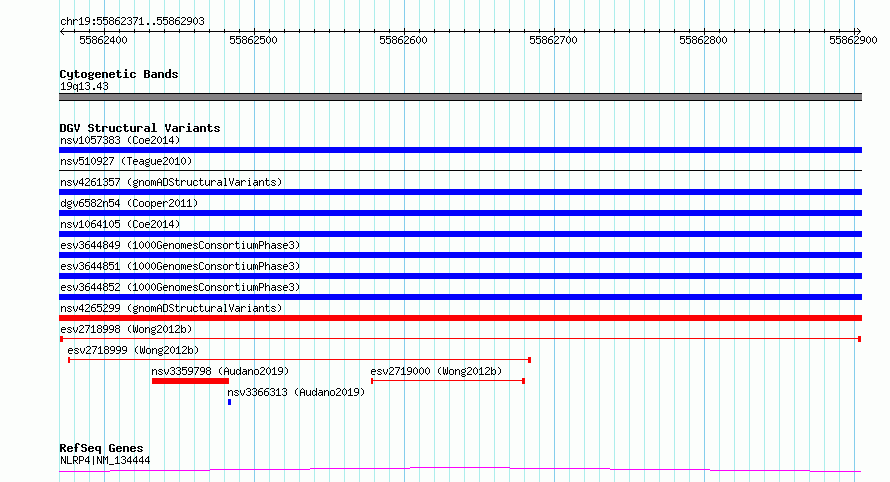The width and height of the screenshot is (890, 482).
Task: Select the tiny blue nsv3366313 feature mark
Action: tap(229, 402)
